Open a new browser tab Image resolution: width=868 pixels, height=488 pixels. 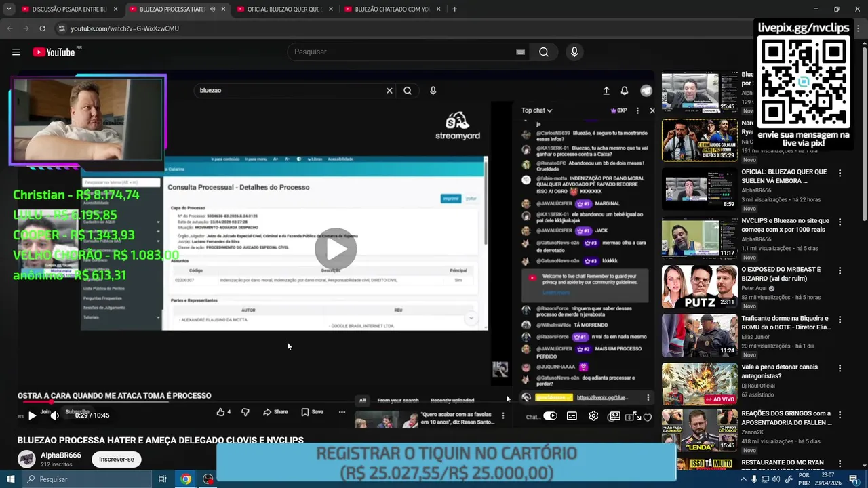click(454, 9)
